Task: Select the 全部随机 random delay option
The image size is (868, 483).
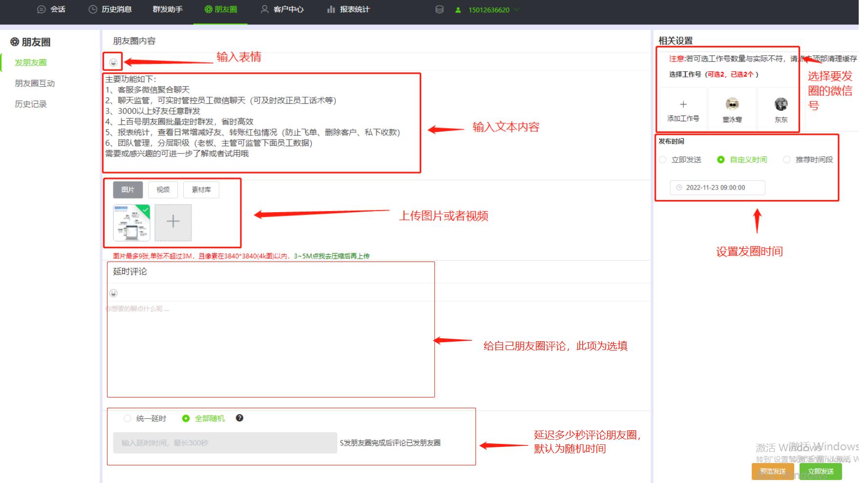Action: (186, 418)
